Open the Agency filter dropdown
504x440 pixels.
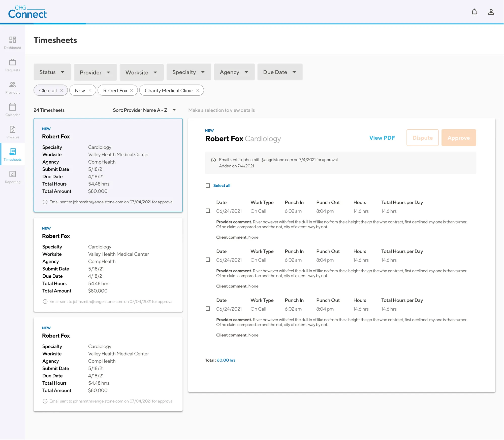pos(234,72)
